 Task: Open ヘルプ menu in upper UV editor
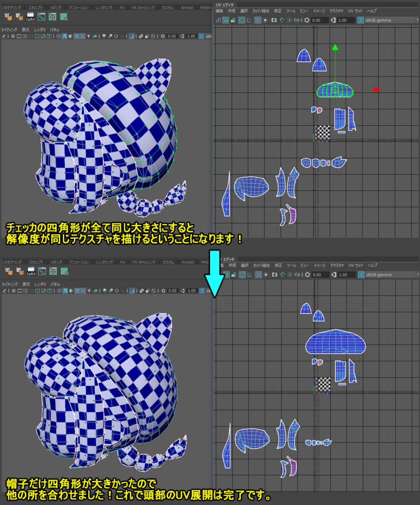(x=372, y=11)
